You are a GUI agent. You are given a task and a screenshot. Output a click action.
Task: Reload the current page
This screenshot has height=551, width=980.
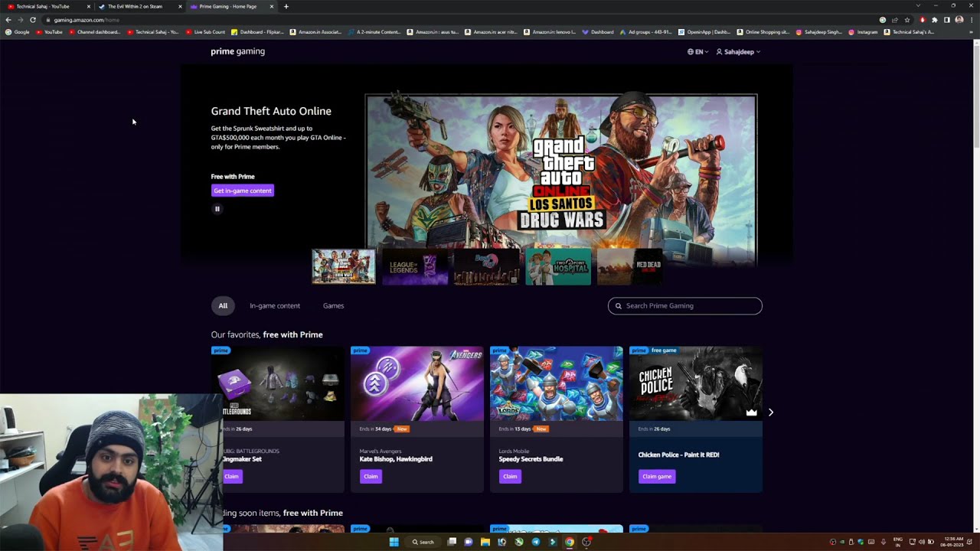point(33,20)
